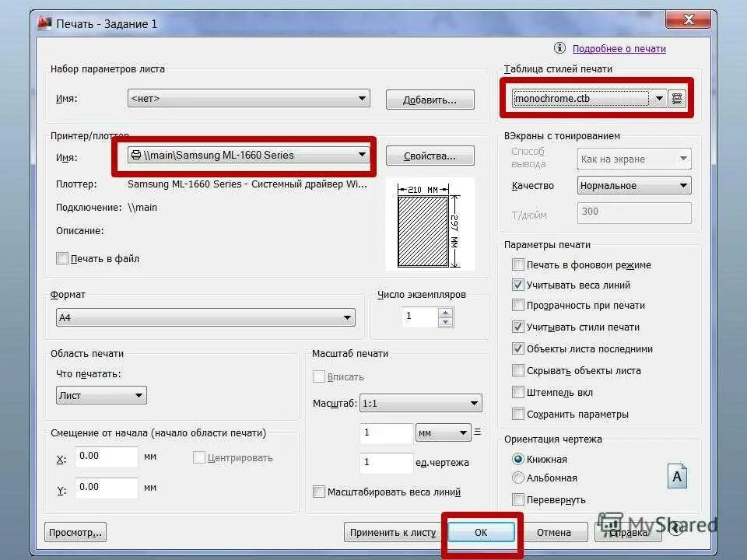Select Альбомная orientation radio button

coord(518,477)
